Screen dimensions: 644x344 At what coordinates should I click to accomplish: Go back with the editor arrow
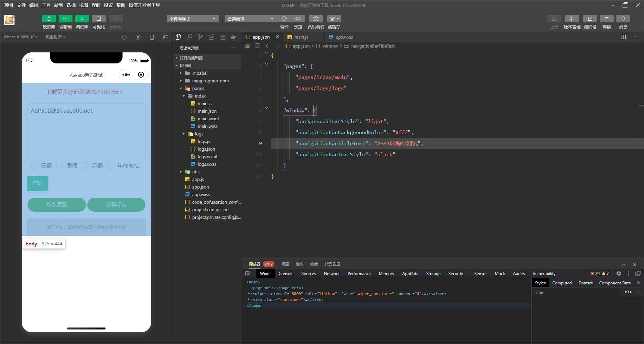pyautogui.click(x=267, y=46)
